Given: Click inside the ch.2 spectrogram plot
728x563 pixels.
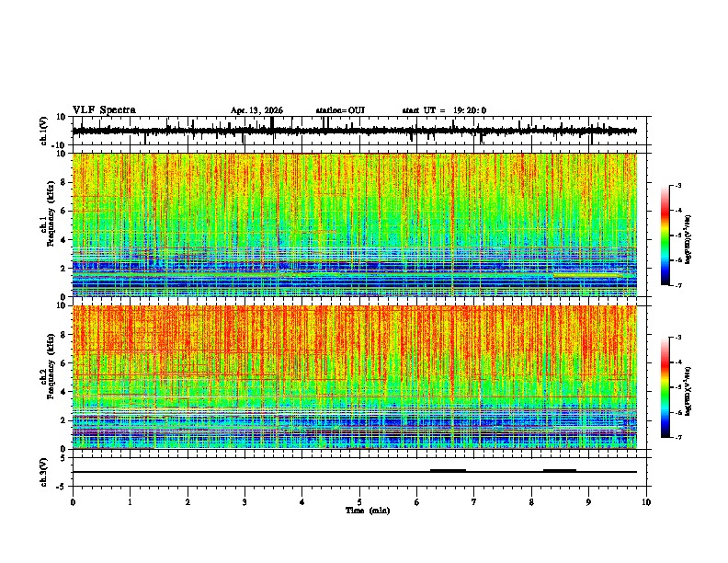Looking at the screenshot, I should (x=355, y=377).
